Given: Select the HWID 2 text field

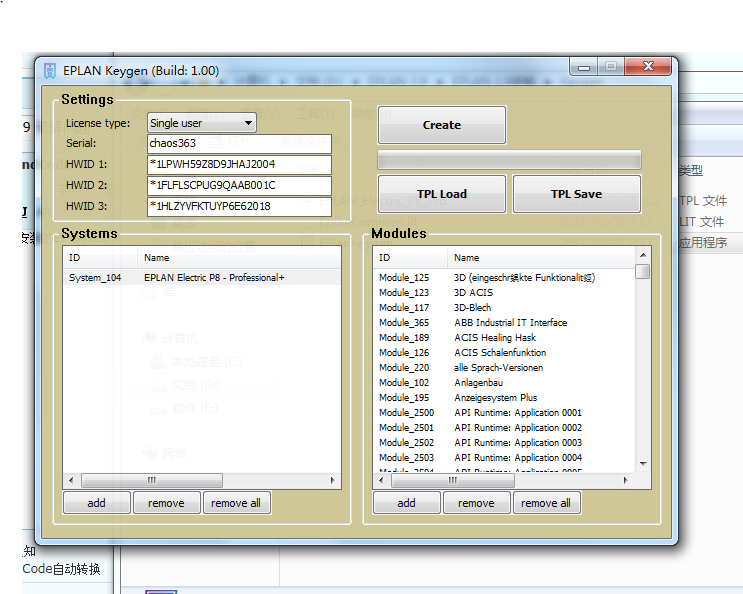Looking at the screenshot, I should 239,186.
